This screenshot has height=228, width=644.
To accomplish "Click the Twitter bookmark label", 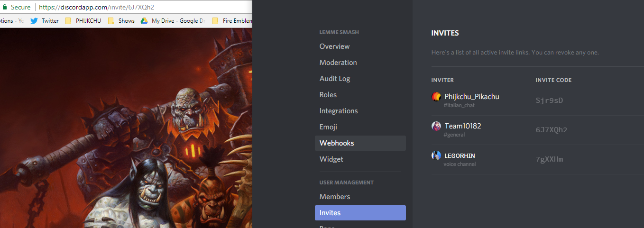I will coord(50,21).
